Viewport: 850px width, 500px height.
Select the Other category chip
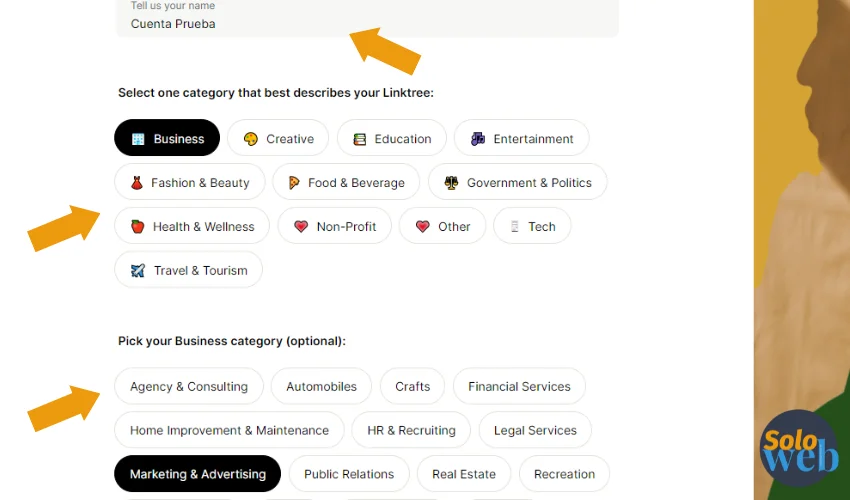442,226
